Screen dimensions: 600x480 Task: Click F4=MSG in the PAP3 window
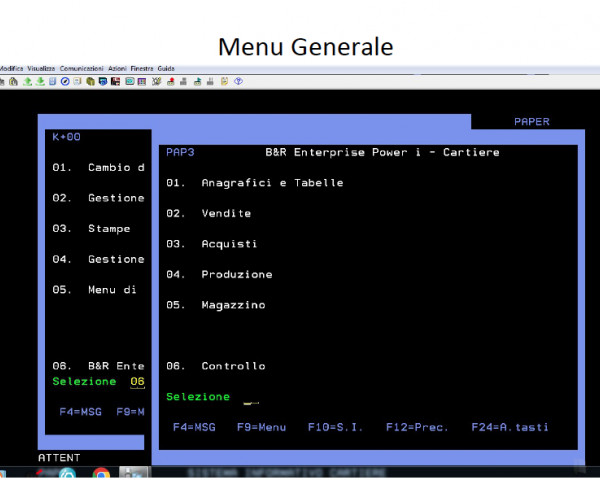pyautogui.click(x=194, y=427)
